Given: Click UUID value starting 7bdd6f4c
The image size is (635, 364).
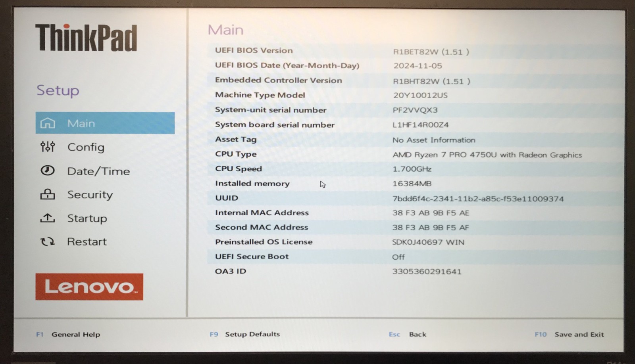Looking at the screenshot, I should point(478,199).
